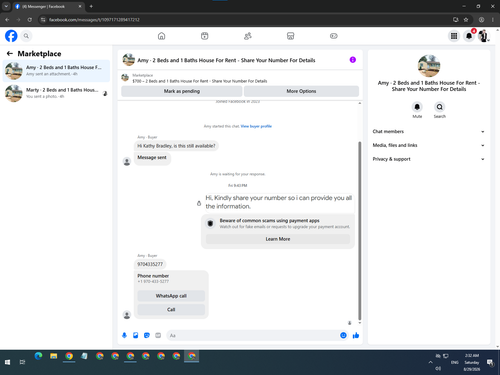Image resolution: width=500 pixels, height=375 pixels.
Task: Click the listing photo in right panel
Action: pyautogui.click(x=429, y=65)
